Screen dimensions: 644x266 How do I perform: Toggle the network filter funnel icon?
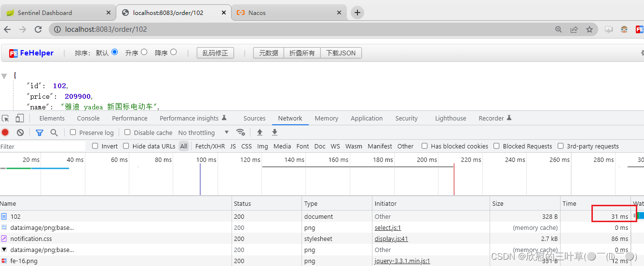40,133
